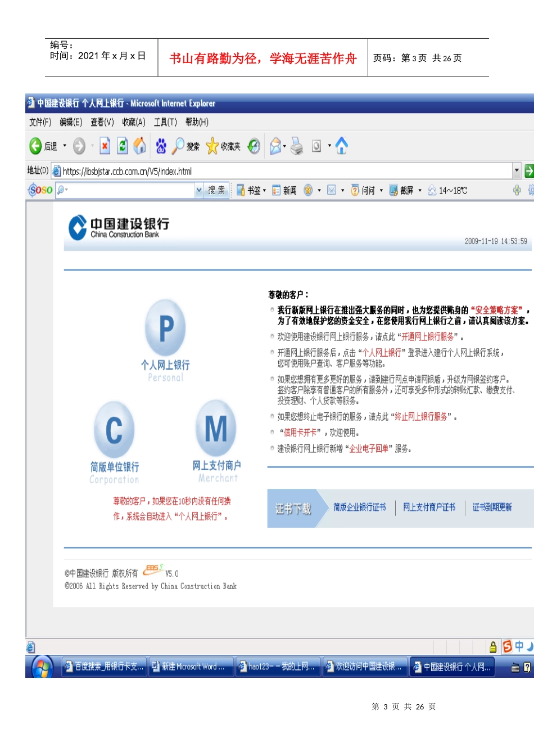Click the SOSO search input box

[129, 191]
